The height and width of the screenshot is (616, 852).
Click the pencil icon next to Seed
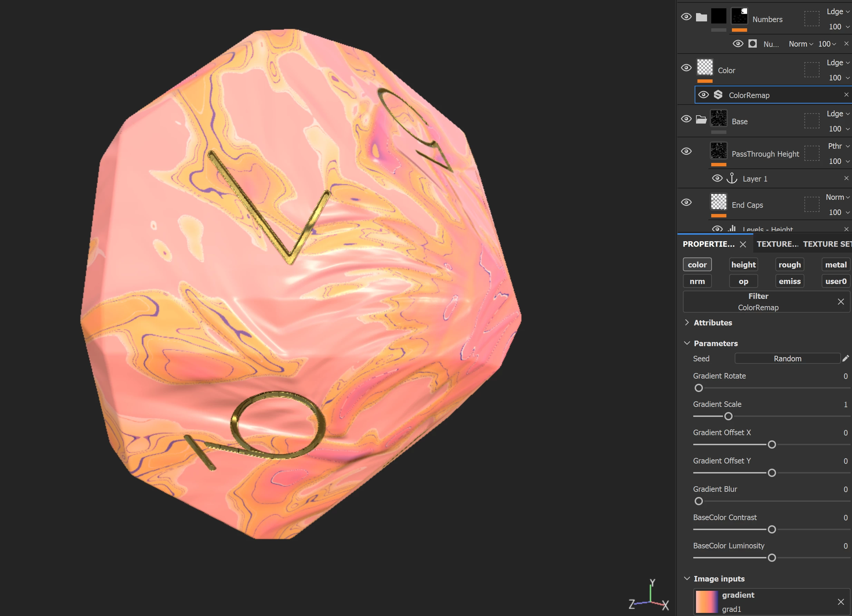tap(845, 358)
